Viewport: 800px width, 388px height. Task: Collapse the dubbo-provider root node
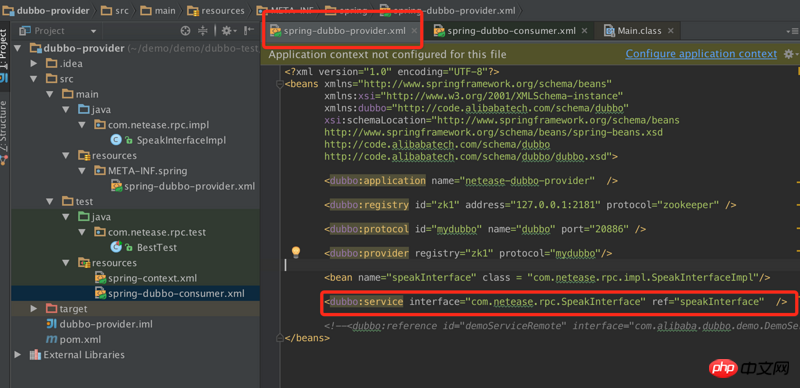18,48
